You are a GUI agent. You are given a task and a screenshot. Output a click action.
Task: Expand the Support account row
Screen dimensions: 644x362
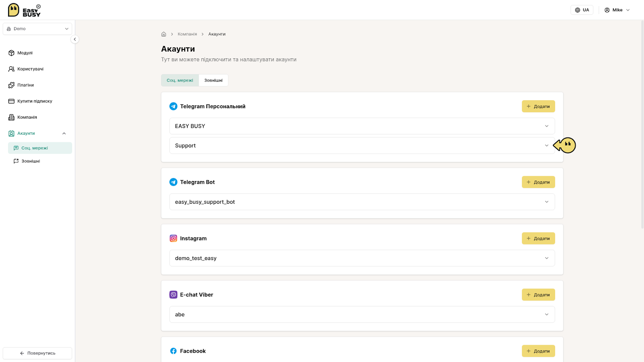(x=362, y=146)
